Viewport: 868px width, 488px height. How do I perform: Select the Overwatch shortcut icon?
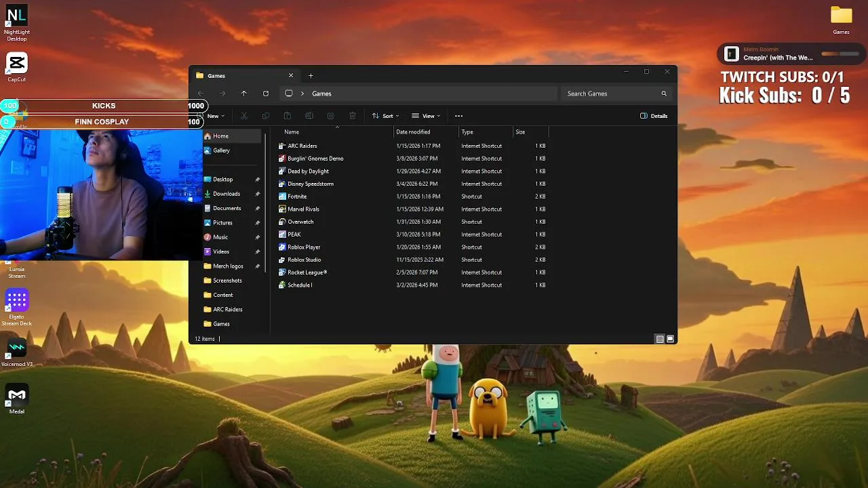click(282, 222)
